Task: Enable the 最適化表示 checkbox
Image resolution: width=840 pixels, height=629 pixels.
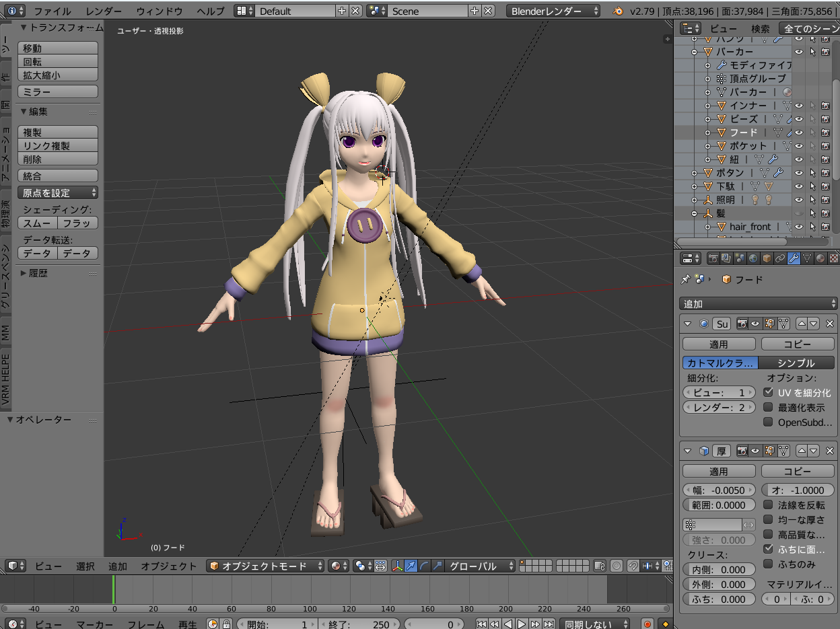Action: tap(768, 407)
